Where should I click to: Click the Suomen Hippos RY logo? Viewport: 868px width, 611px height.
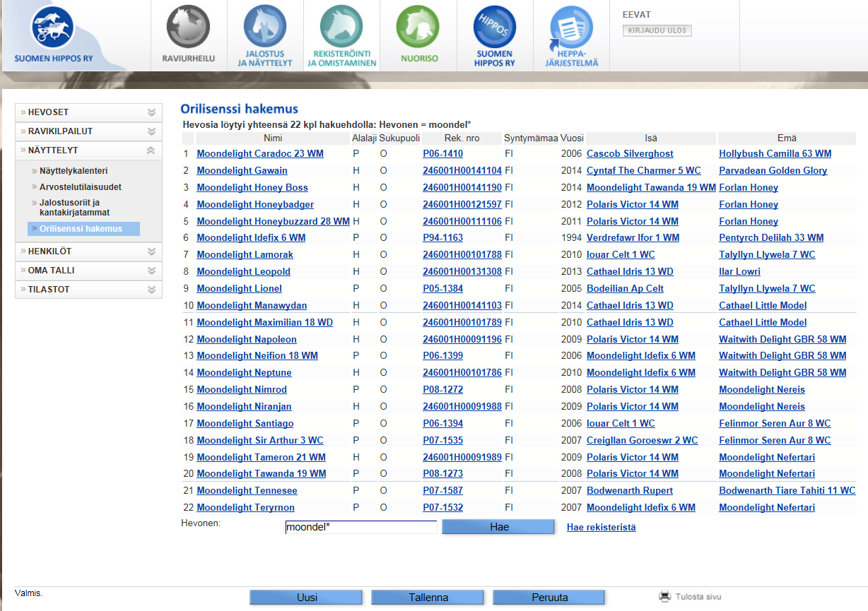point(53,34)
